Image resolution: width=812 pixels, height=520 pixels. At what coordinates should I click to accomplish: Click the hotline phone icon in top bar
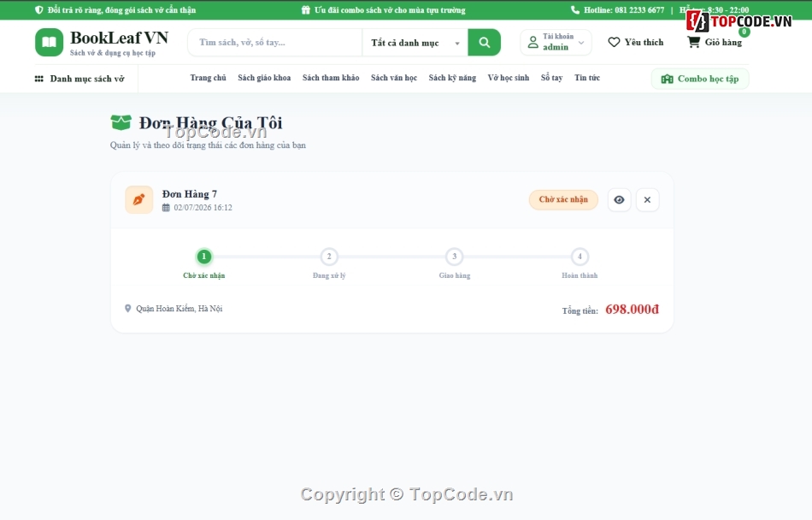pyautogui.click(x=575, y=10)
